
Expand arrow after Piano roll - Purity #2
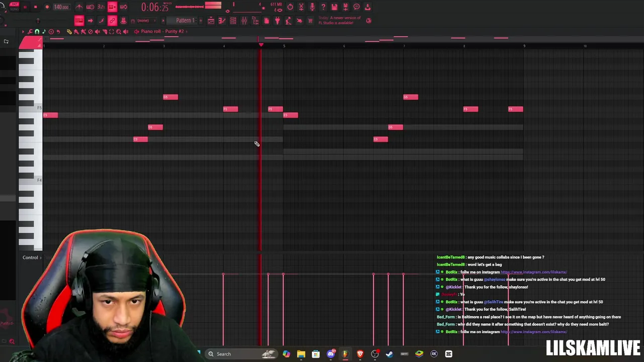pos(187,31)
